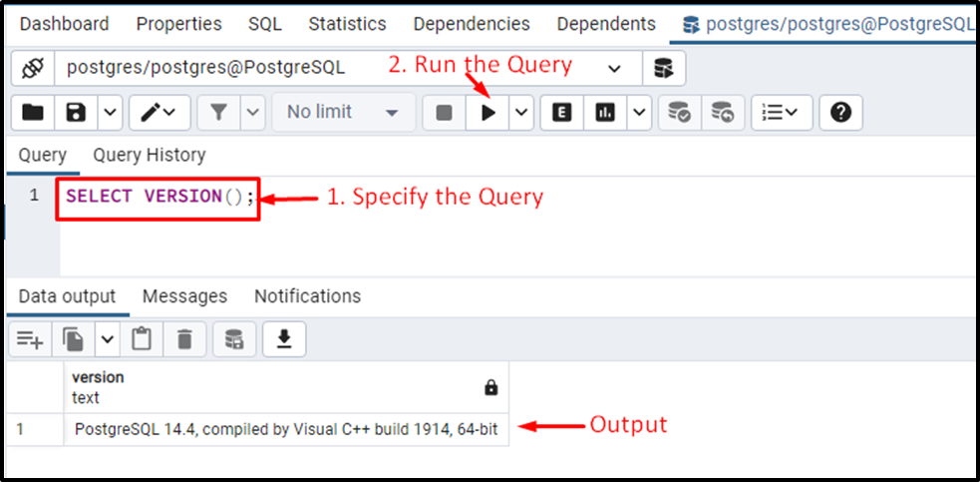Toggle the database connection status icon

coord(33,68)
